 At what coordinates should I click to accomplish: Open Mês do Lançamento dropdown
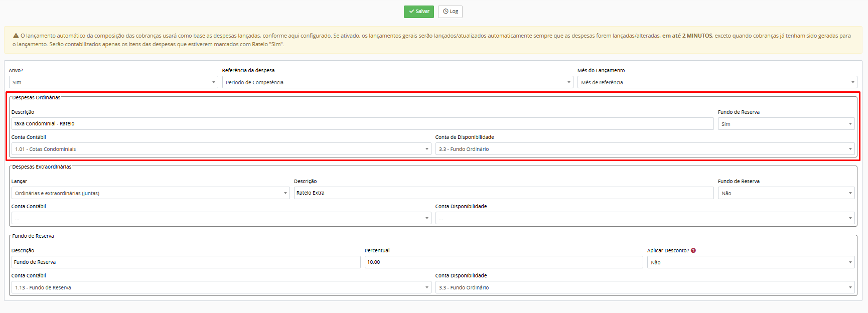coord(717,82)
